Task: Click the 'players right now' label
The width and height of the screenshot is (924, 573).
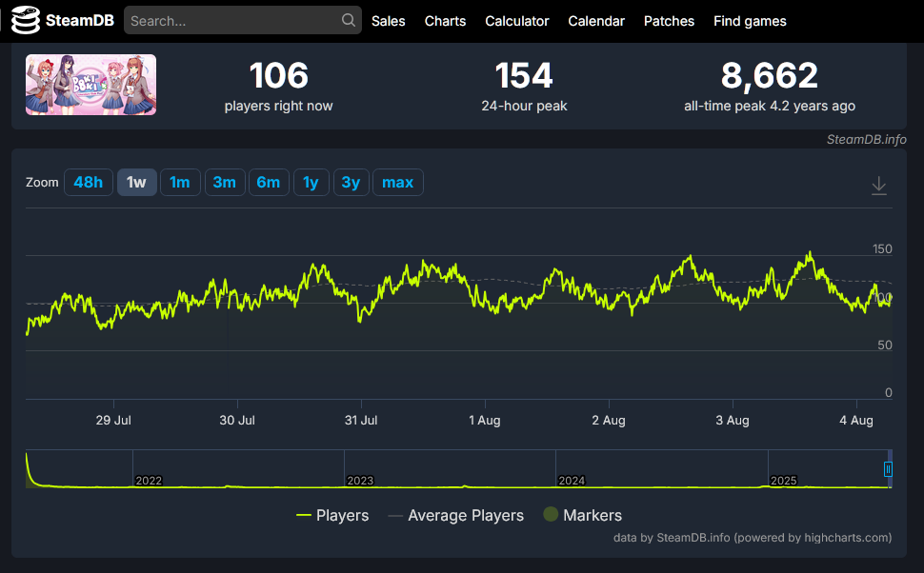Action: click(279, 106)
